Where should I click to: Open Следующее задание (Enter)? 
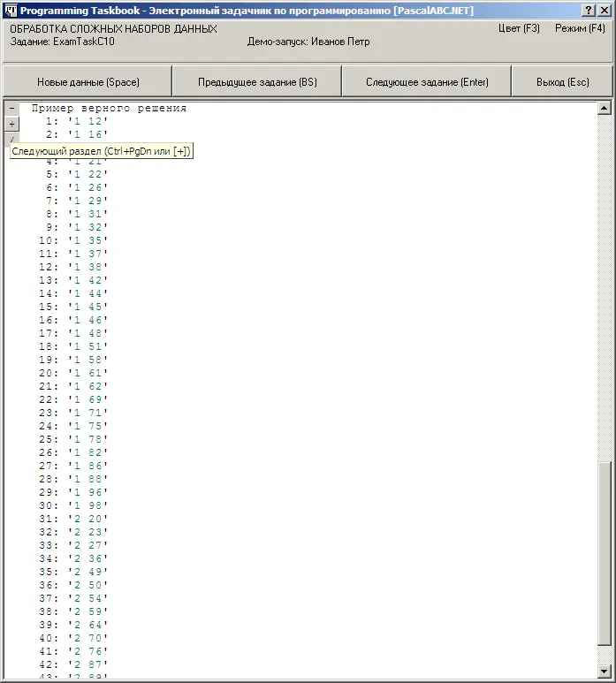pyautogui.click(x=427, y=81)
